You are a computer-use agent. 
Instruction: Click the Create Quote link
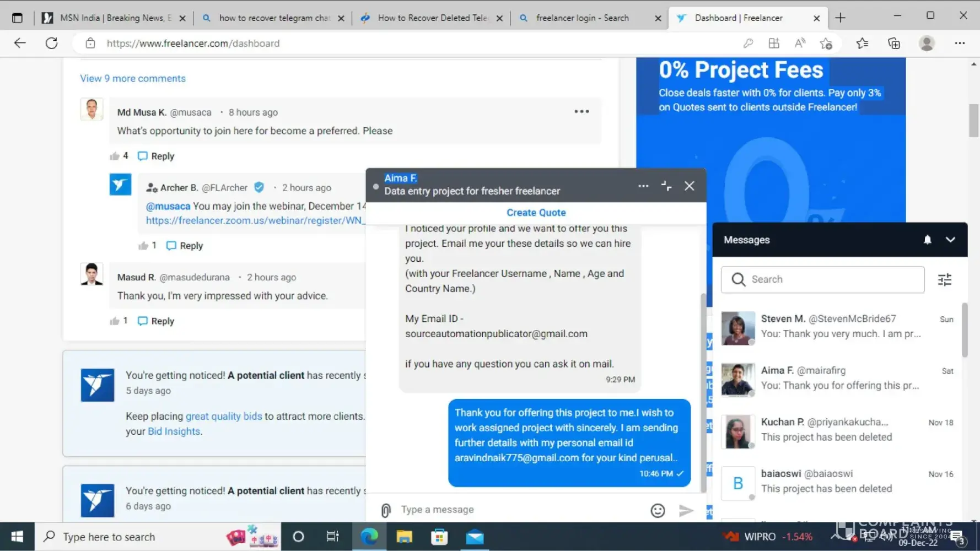tap(536, 213)
